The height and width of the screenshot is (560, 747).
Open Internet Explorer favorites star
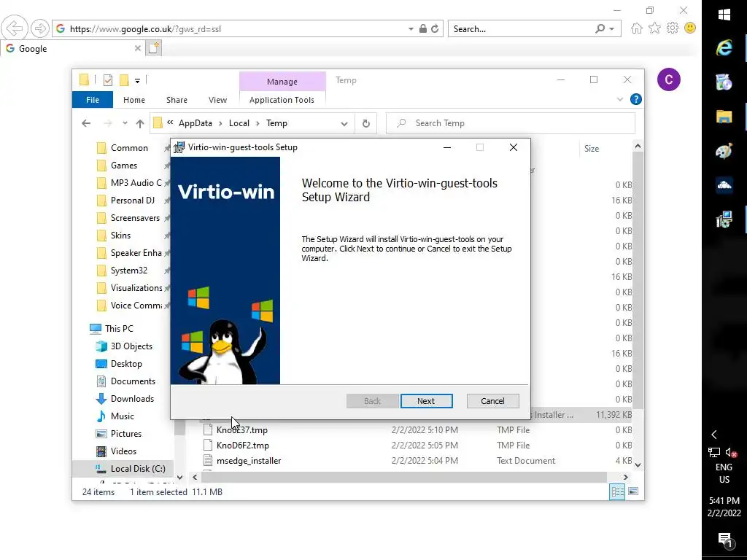654,28
